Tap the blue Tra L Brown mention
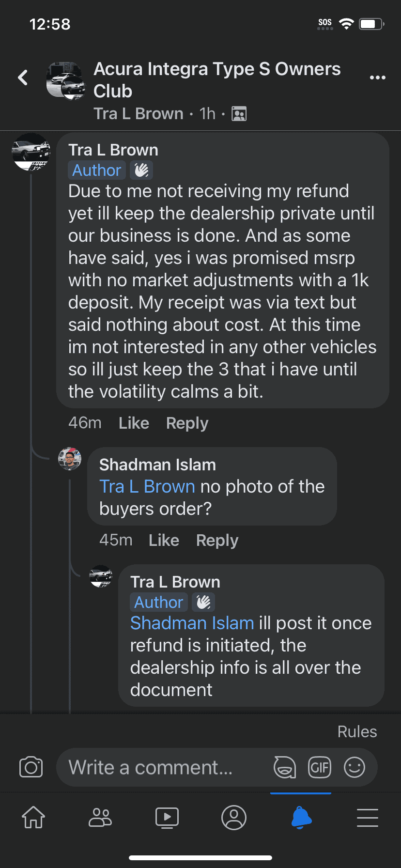This screenshot has width=401, height=868. [147, 487]
